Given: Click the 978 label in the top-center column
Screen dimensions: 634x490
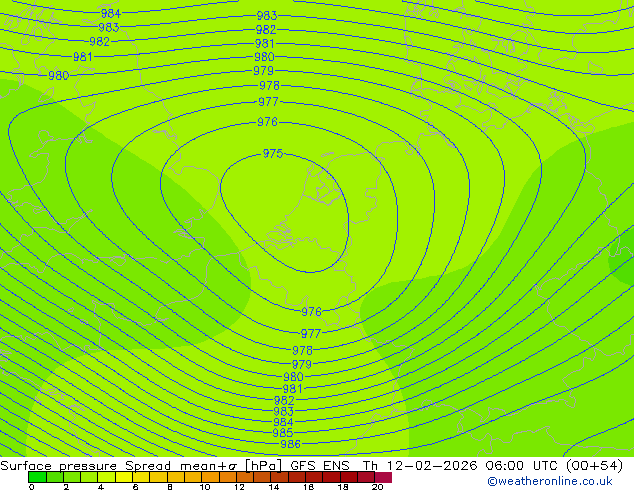Looking at the screenshot, I should (x=269, y=86).
